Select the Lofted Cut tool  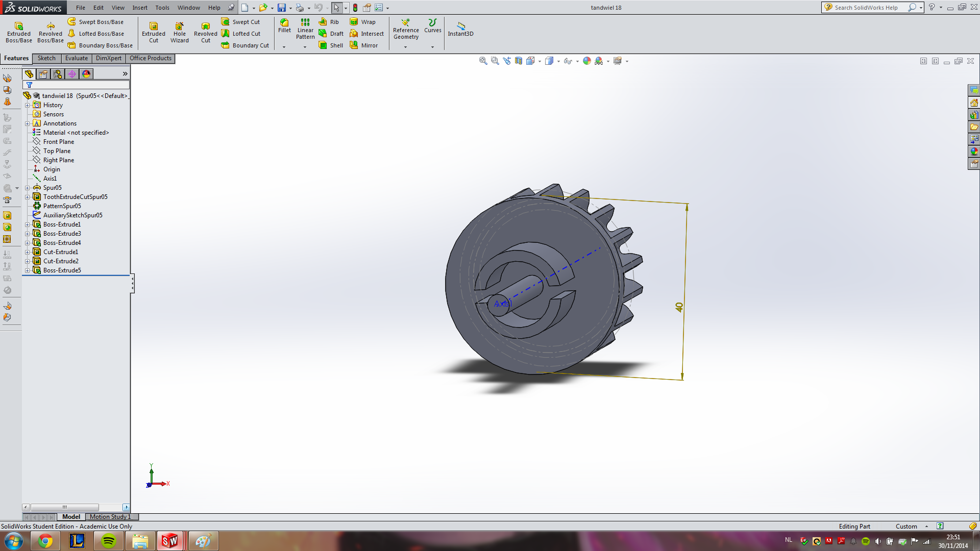240,34
